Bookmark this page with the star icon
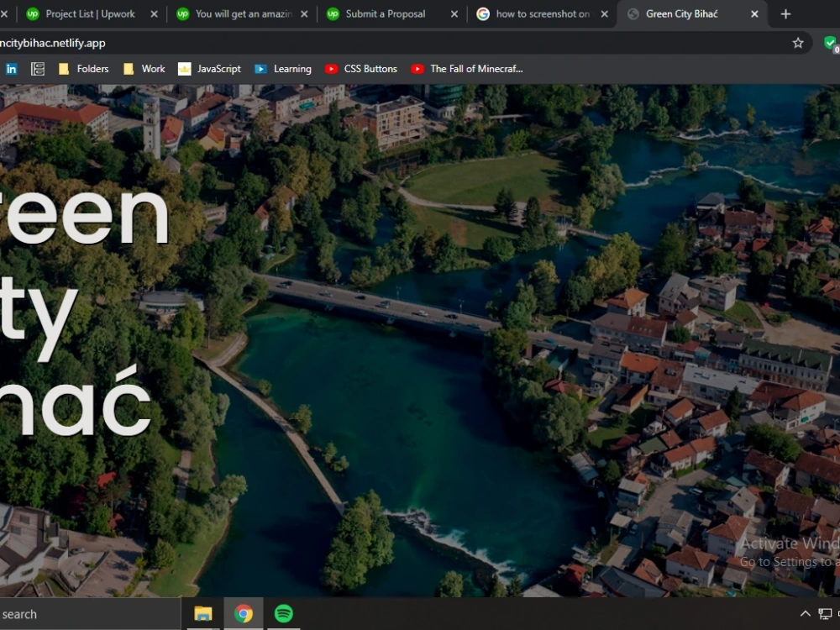Screen dimensions: 840x630 (x=798, y=43)
